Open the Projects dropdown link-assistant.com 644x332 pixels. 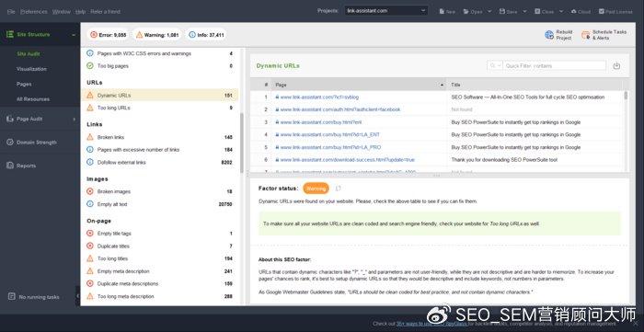386,11
